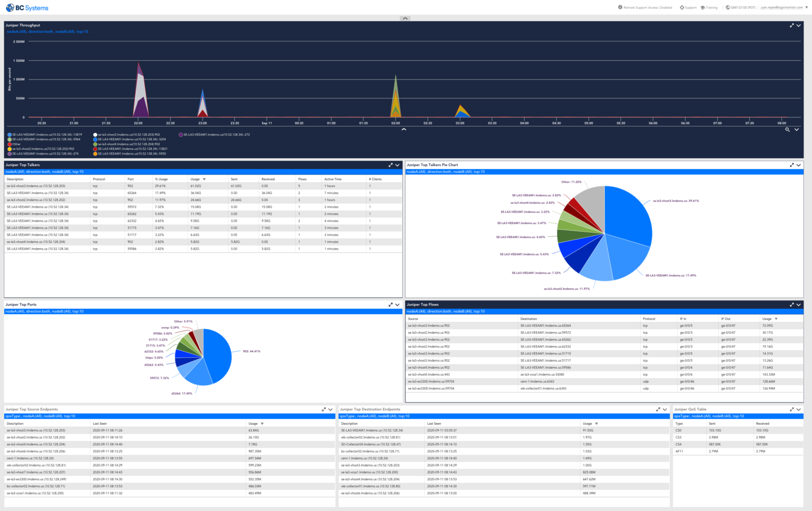Click 'Remote Support Access: Disabled' in the header
This screenshot has width=812, height=511.
point(646,7)
